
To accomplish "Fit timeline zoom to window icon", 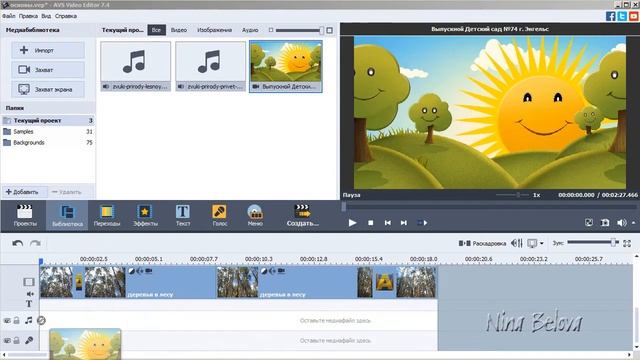I will point(627,243).
